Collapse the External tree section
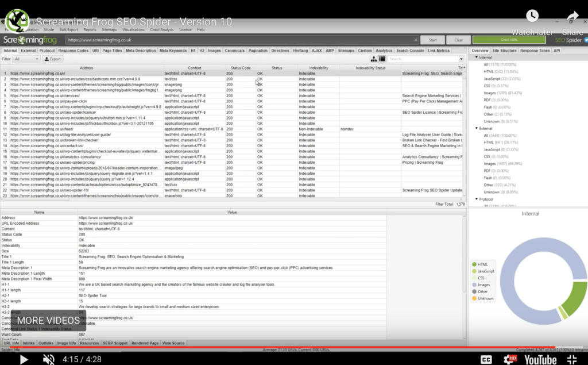This screenshot has height=365, width=588. pyautogui.click(x=477, y=128)
